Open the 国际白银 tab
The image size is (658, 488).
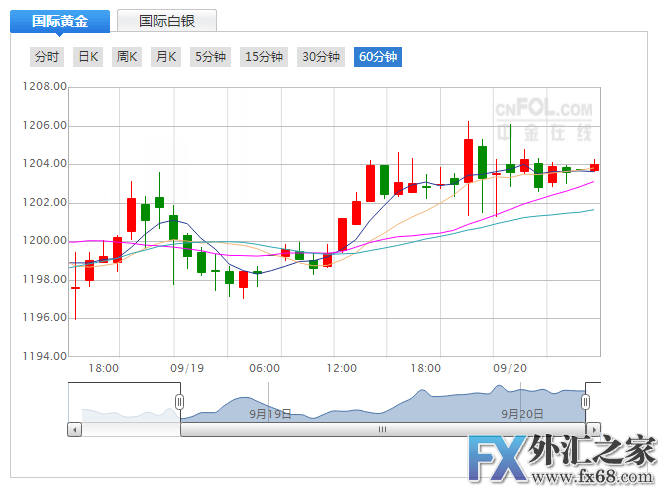click(167, 21)
